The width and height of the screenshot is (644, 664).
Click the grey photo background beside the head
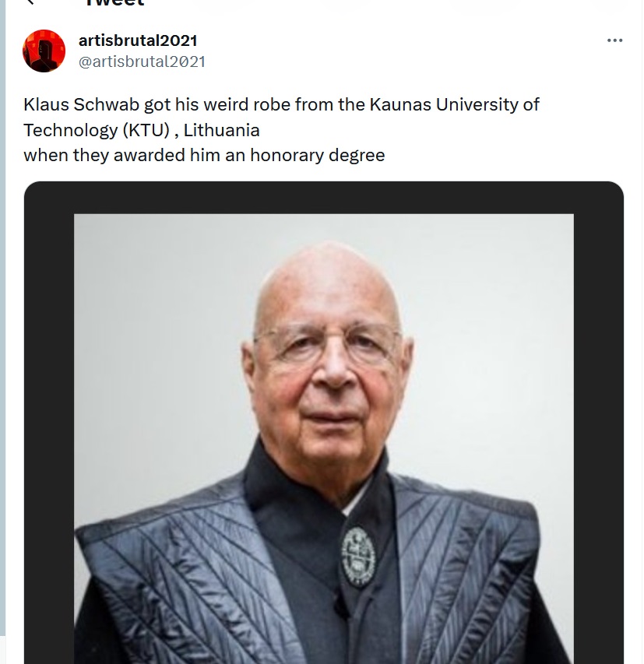pos(161,339)
